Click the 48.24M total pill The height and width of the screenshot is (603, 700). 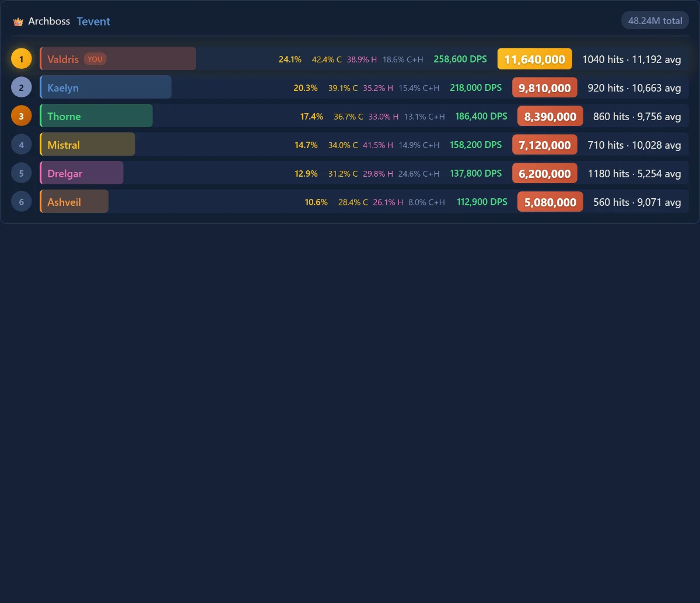coord(655,20)
